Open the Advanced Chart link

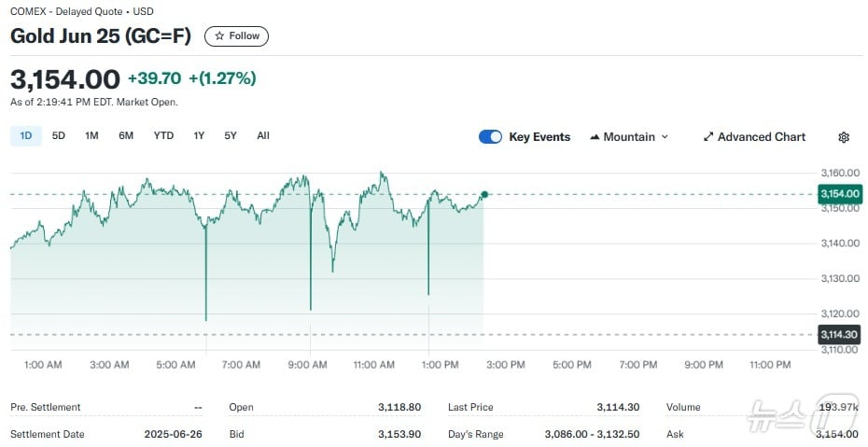[761, 137]
